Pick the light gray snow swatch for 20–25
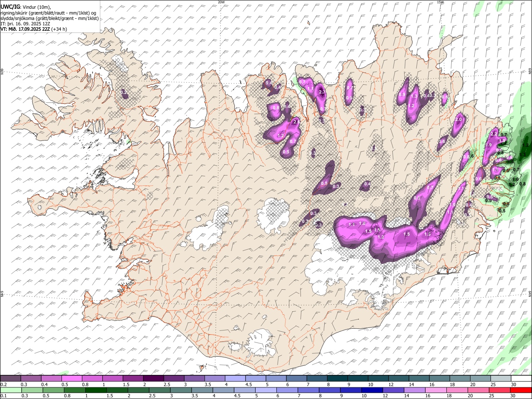Viewport: 532px width, 399px height. [480, 378]
